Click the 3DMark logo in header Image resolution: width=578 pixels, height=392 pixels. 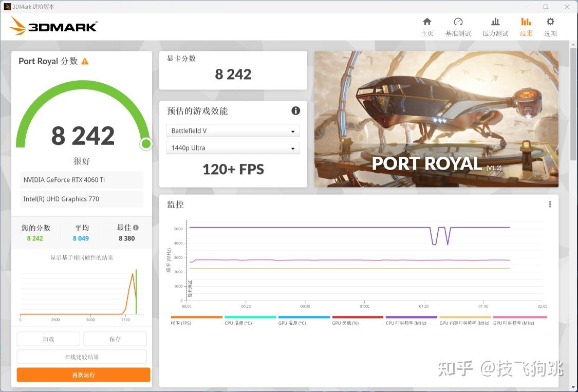53,26
